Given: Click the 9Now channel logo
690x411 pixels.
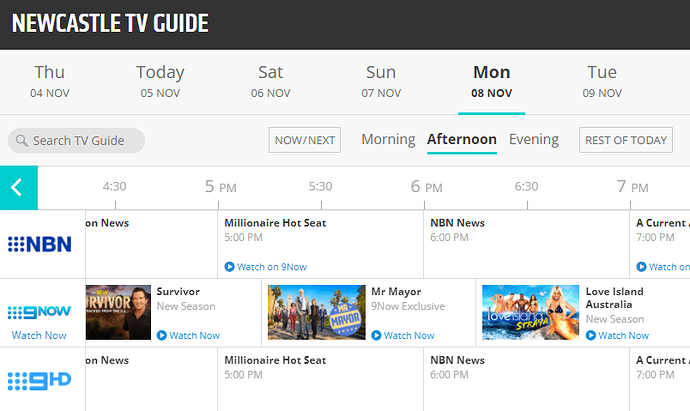Looking at the screenshot, I should point(39,312).
